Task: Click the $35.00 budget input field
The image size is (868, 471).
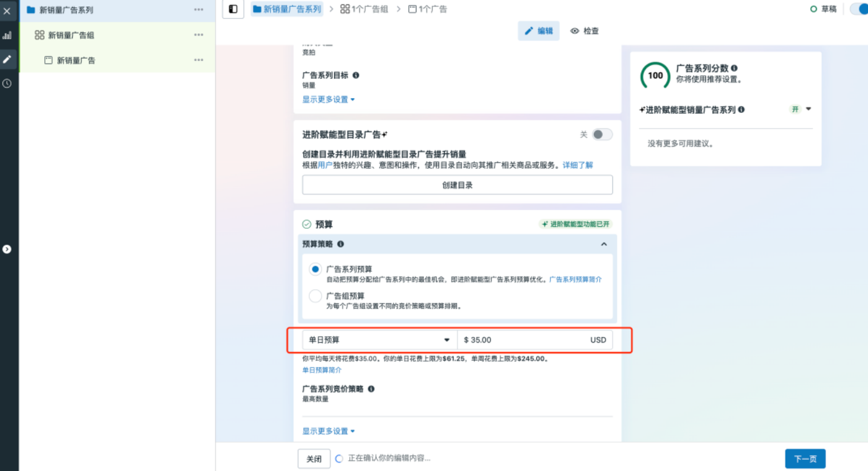Action: 530,340
